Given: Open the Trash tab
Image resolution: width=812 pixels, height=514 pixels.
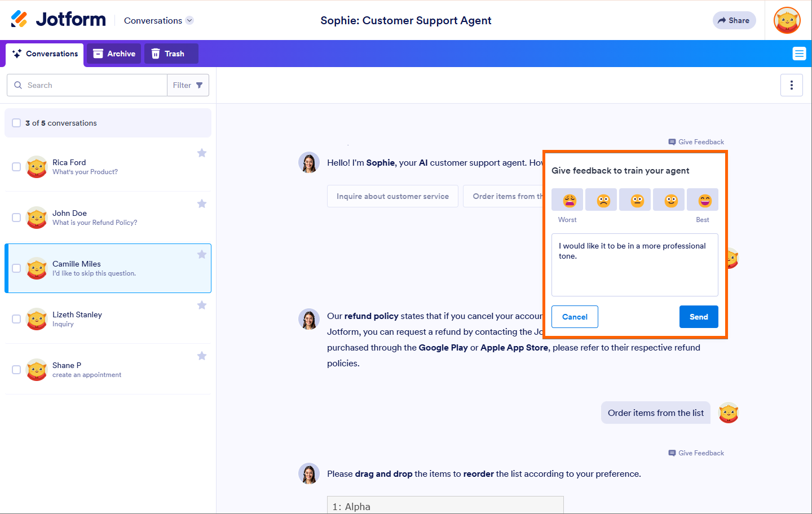Looking at the screenshot, I should (x=168, y=54).
